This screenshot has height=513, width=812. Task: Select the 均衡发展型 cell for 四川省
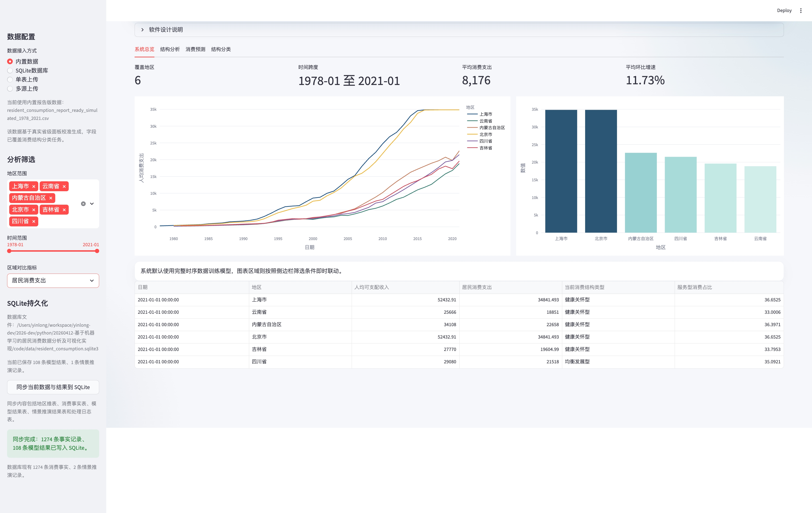(x=618, y=362)
